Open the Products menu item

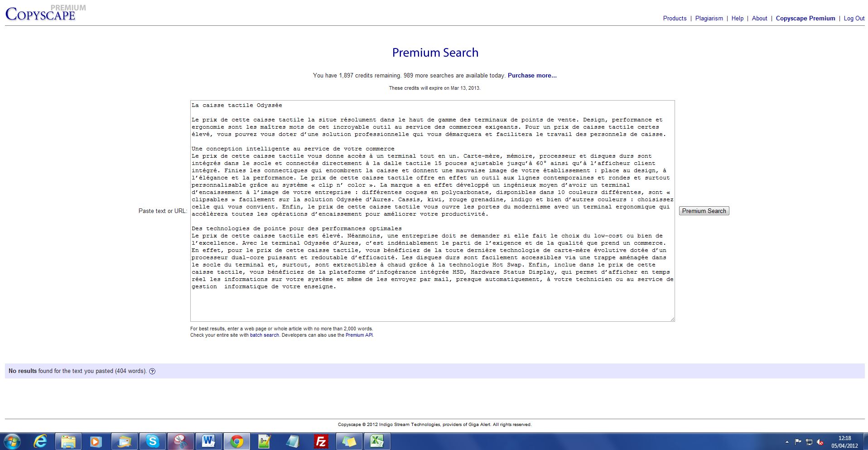(x=675, y=18)
